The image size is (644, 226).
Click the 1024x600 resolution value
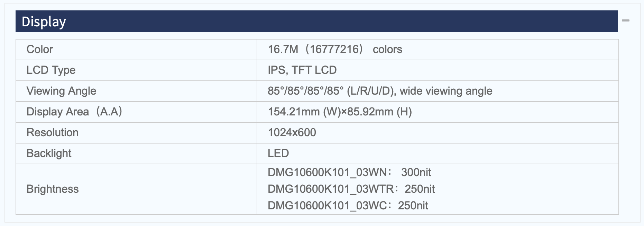[x=292, y=132]
